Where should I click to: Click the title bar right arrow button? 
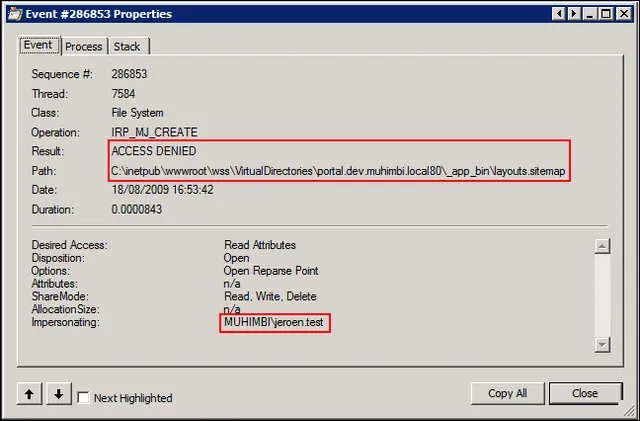click(x=574, y=14)
